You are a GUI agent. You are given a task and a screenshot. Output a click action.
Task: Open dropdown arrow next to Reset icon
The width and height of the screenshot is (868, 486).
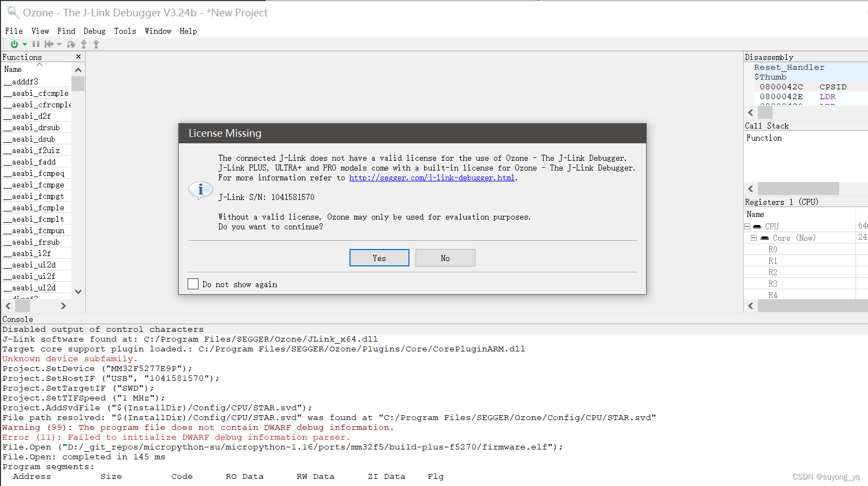pyautogui.click(x=59, y=45)
